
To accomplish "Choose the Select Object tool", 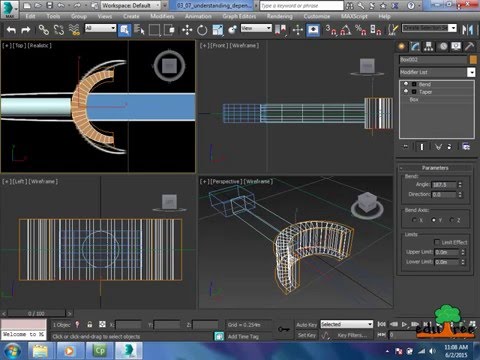I will [124, 30].
